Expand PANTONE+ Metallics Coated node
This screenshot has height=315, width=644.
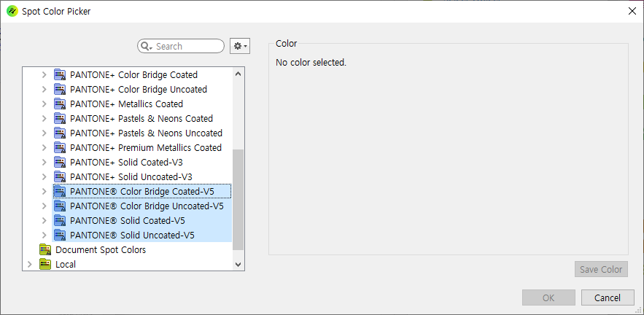(x=44, y=104)
